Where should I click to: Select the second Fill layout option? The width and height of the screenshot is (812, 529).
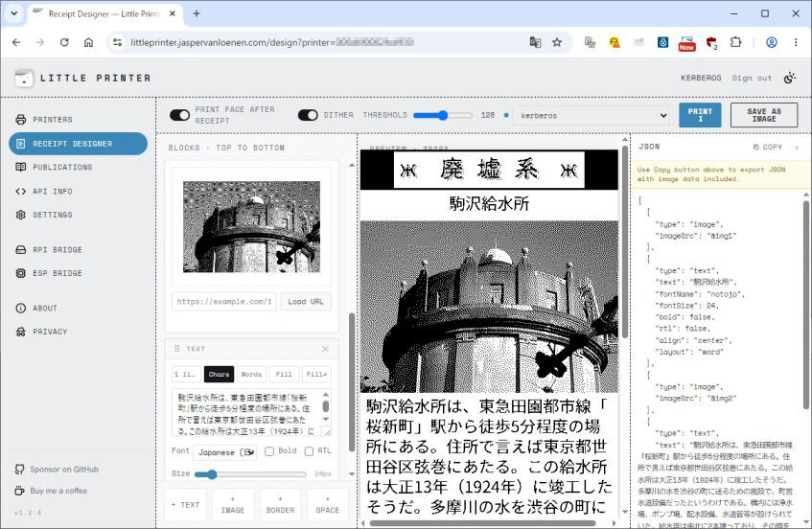[x=316, y=375]
